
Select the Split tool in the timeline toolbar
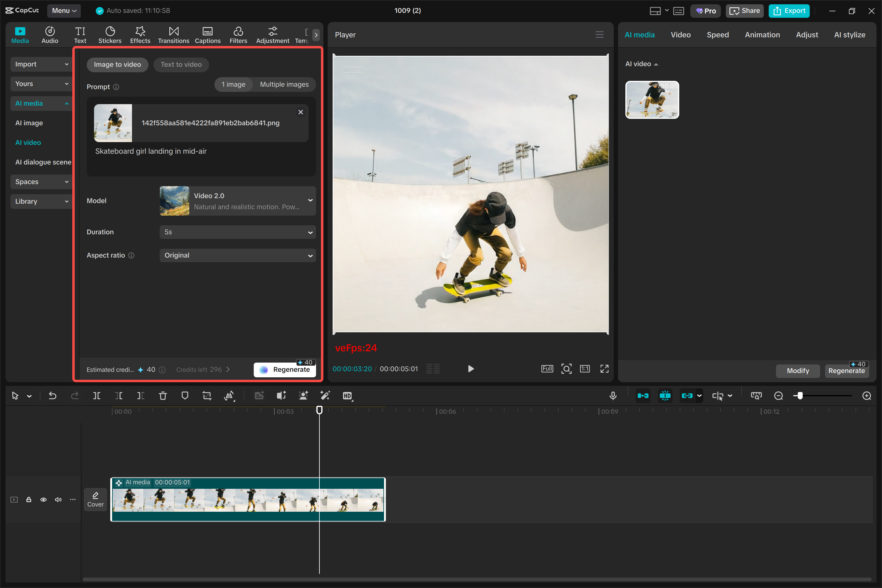click(x=97, y=396)
